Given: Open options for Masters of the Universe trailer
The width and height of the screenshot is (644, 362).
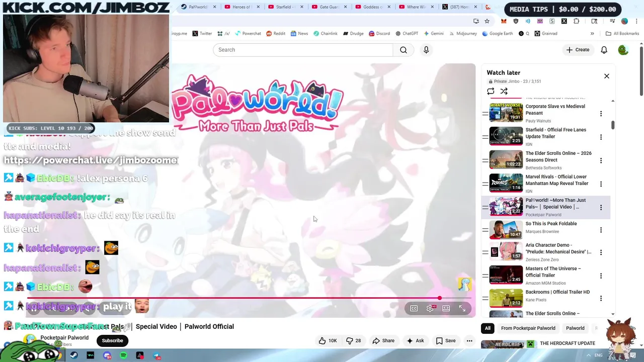Looking at the screenshot, I should coord(601,276).
